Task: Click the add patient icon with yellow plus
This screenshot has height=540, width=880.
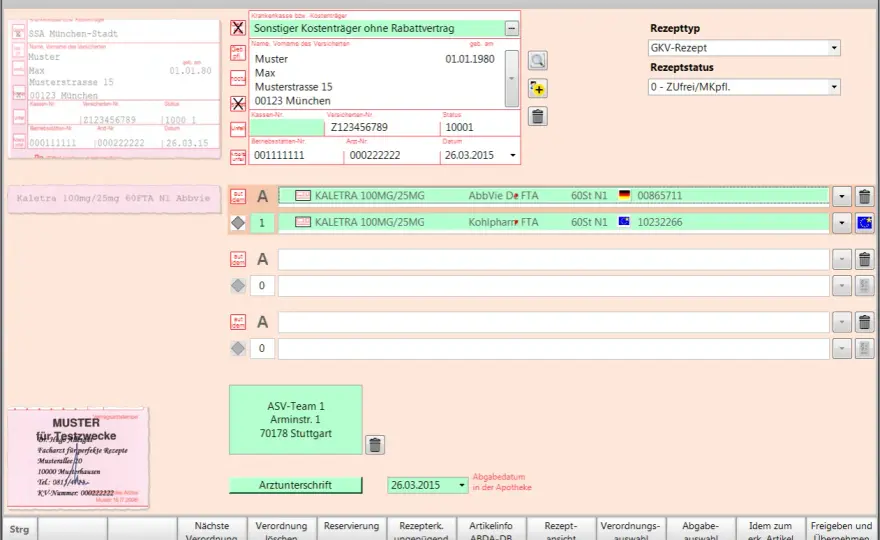Action: pyautogui.click(x=538, y=89)
